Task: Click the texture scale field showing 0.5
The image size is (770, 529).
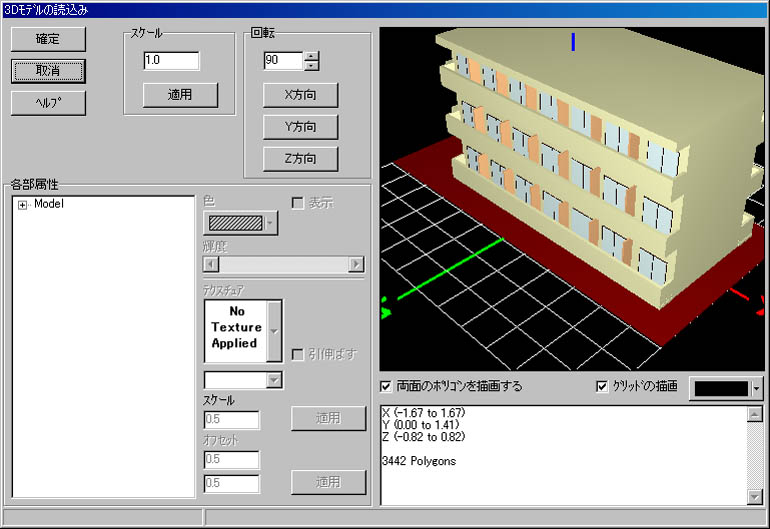Action: pyautogui.click(x=231, y=420)
